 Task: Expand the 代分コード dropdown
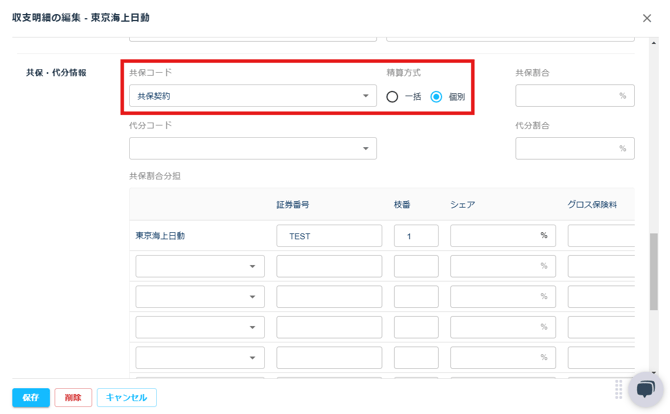pos(252,148)
